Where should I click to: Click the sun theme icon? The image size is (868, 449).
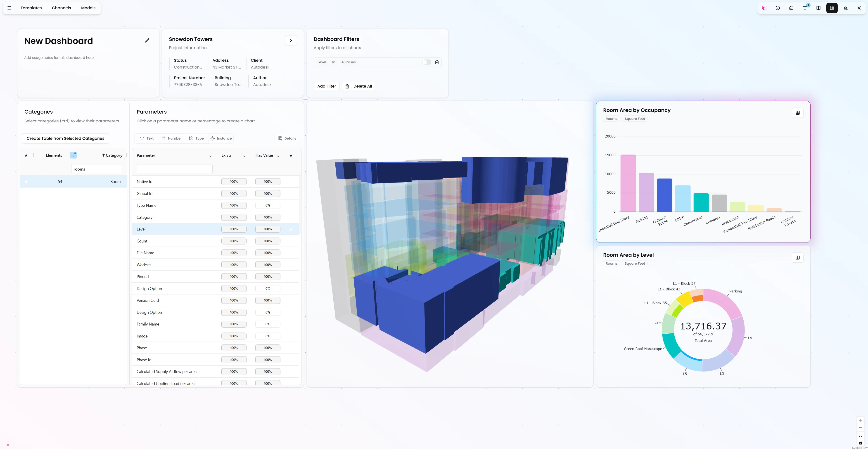coord(859,8)
